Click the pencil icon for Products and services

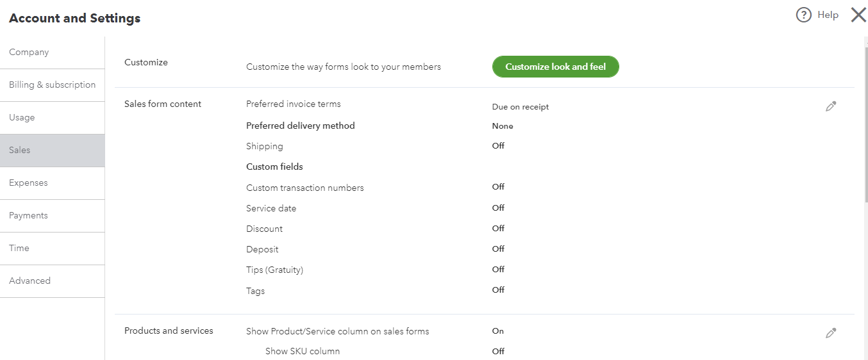(x=831, y=333)
